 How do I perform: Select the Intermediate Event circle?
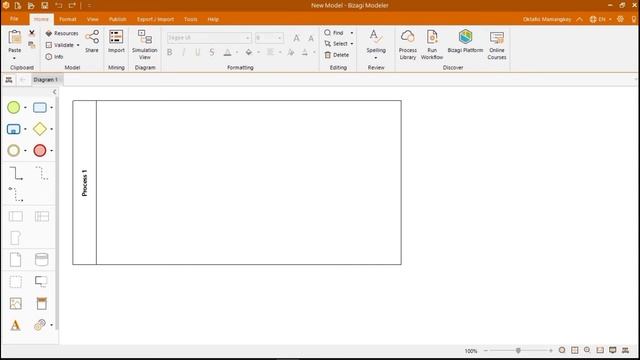pos(13,151)
